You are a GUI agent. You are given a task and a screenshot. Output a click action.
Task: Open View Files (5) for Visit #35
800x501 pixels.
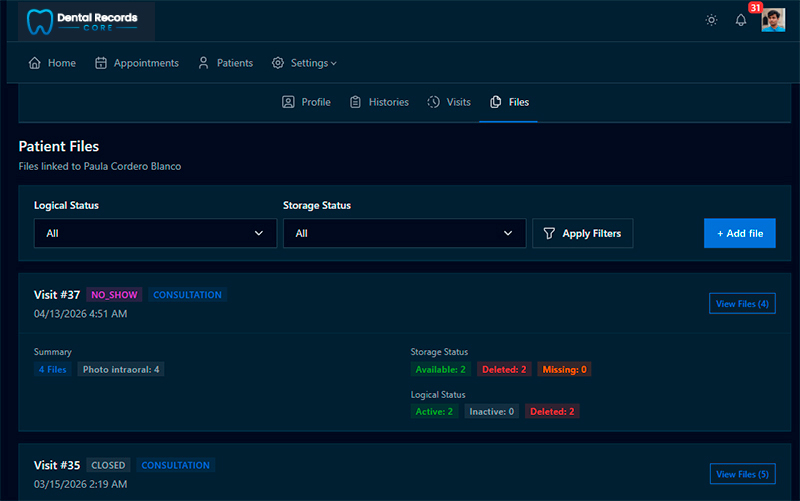click(x=742, y=474)
